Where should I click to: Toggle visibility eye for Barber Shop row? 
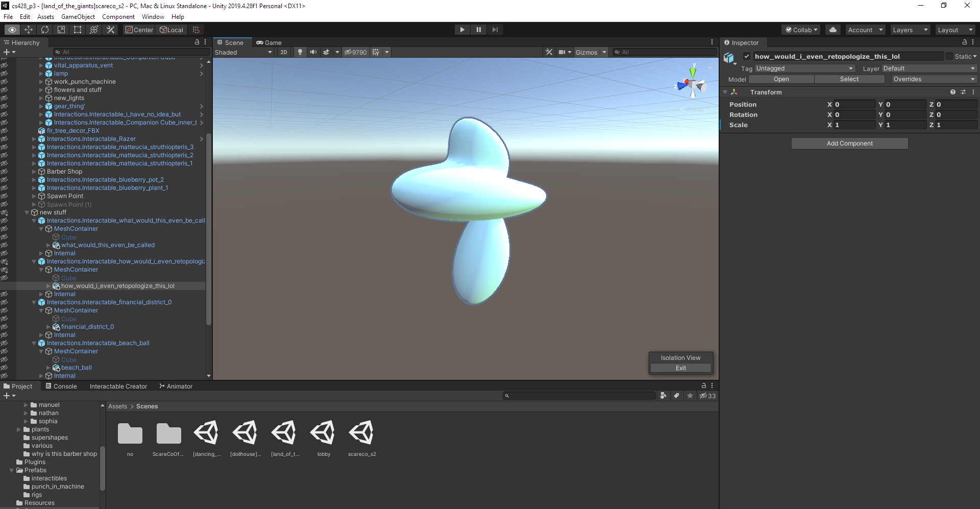tap(4, 172)
